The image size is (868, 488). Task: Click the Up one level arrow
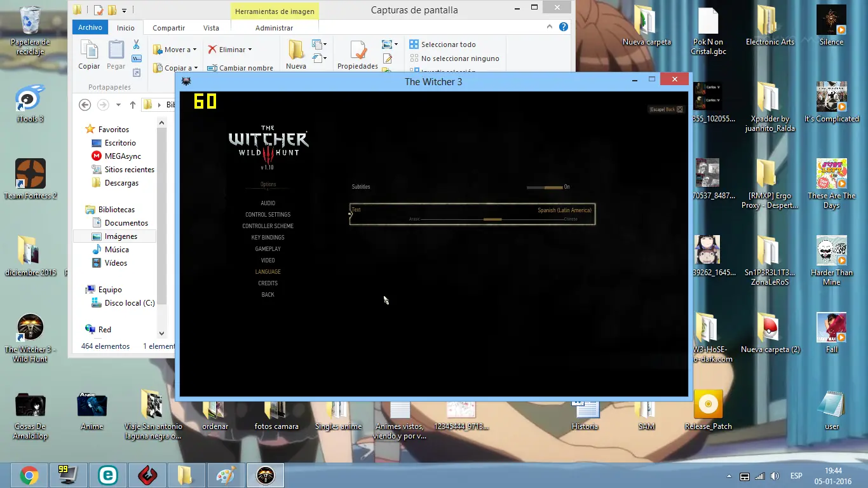pyautogui.click(x=132, y=105)
